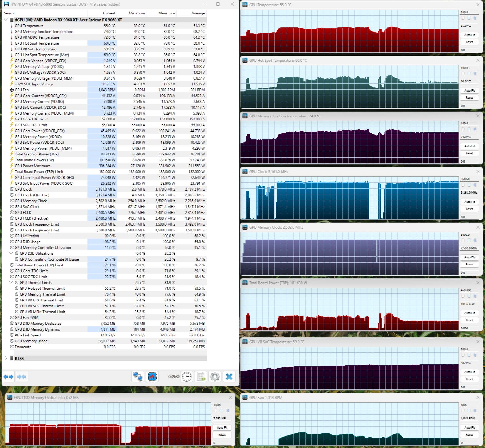This screenshot has width=485, height=448.
Task: Click the shrink-columns inward arrows toolbar icon
Action: (22, 377)
